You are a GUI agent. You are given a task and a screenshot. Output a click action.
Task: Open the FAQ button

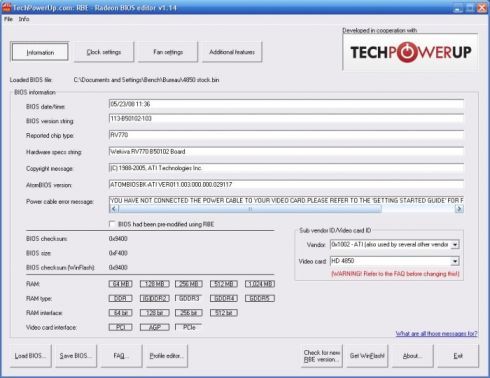(x=121, y=356)
